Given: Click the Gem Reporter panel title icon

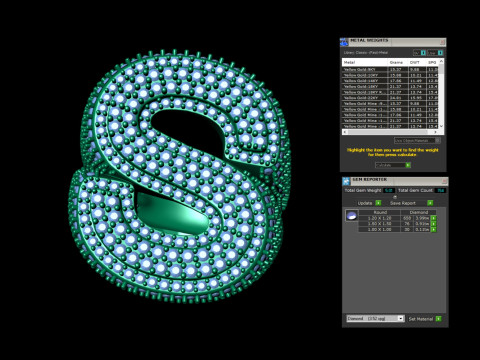Looking at the screenshot, I should click(346, 181).
